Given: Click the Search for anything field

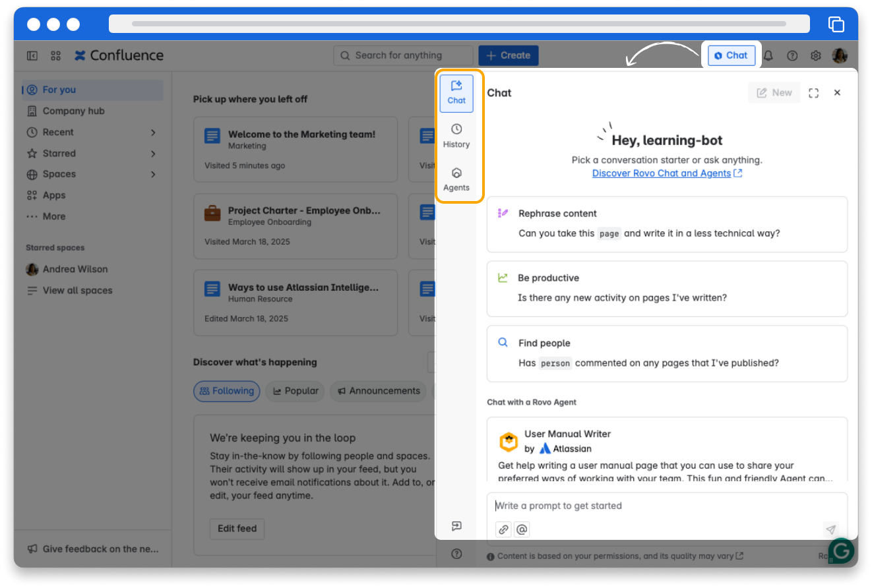Looking at the screenshot, I should [403, 55].
